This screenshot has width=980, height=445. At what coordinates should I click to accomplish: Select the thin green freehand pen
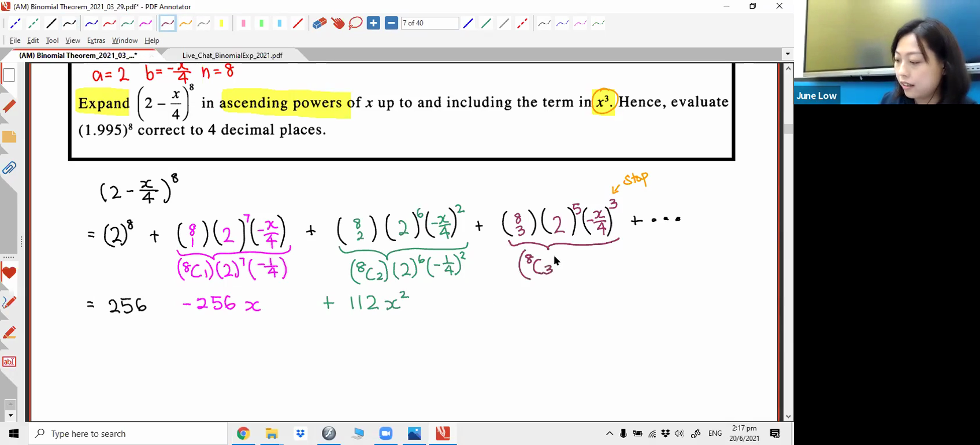597,24
